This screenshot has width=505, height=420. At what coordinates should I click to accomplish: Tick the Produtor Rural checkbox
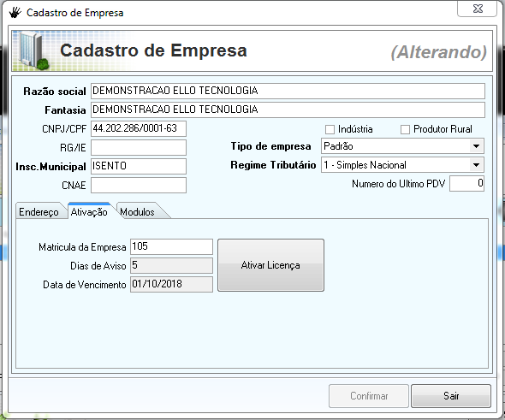[405, 129]
